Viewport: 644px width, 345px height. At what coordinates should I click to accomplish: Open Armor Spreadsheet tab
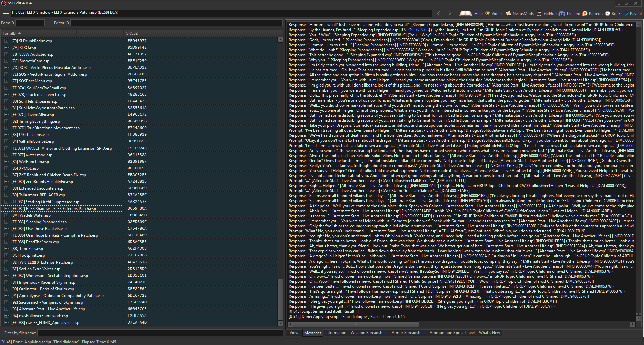[409, 333]
